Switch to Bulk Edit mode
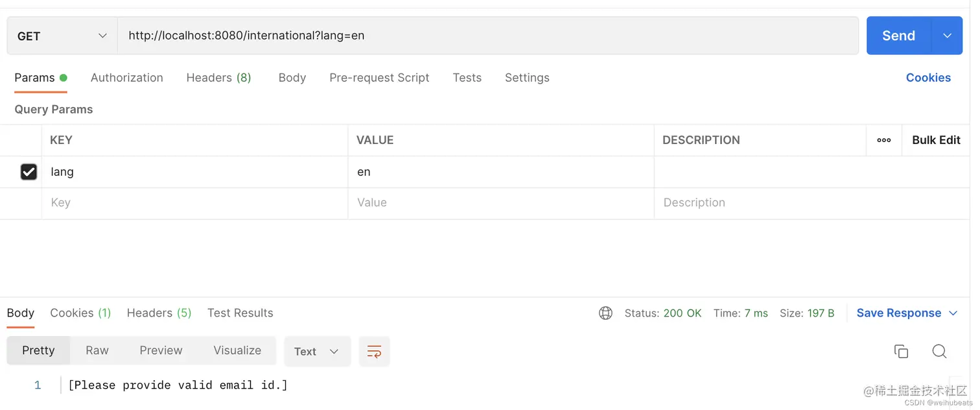The height and width of the screenshot is (410, 980). point(936,140)
